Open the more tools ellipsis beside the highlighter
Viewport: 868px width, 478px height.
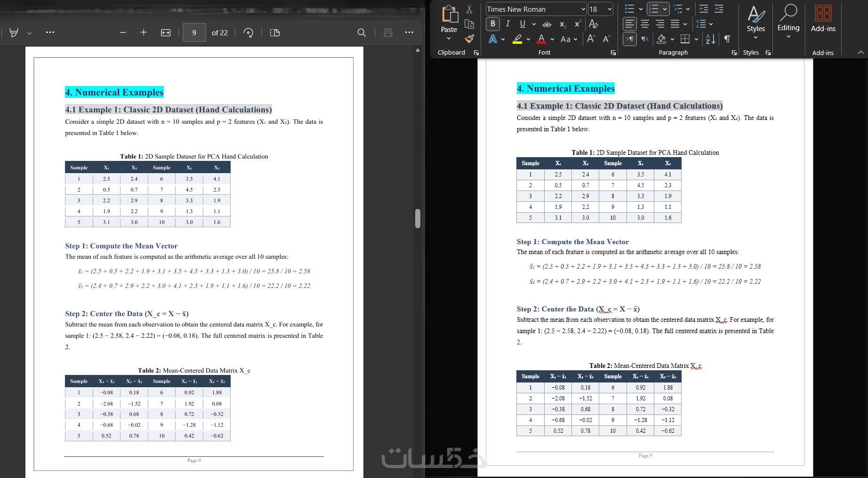(x=50, y=32)
